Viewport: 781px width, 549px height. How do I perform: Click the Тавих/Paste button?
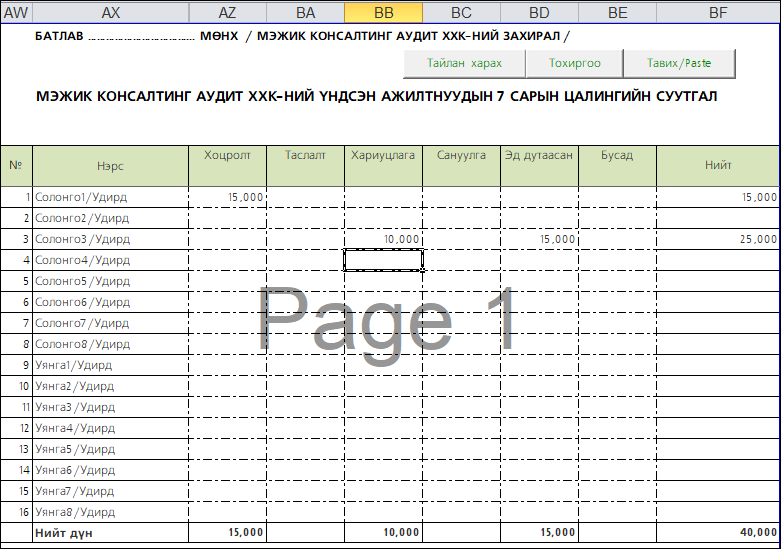[x=679, y=63]
